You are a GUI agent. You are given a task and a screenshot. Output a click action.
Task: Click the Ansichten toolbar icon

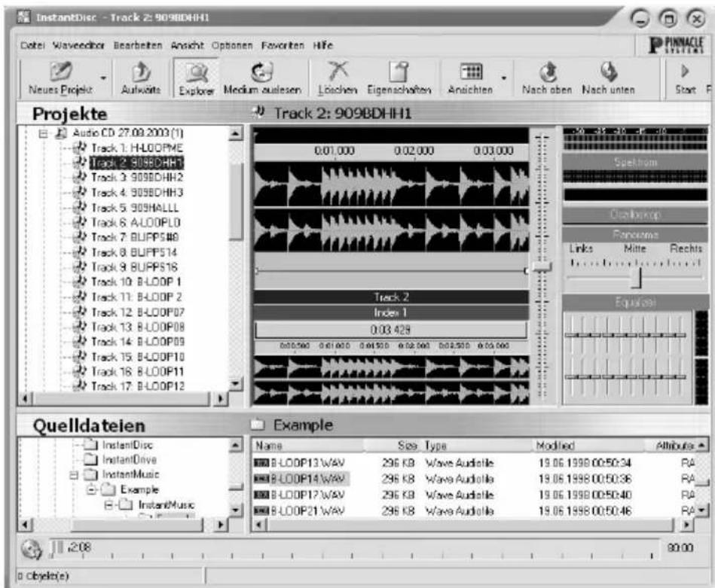[471, 72]
